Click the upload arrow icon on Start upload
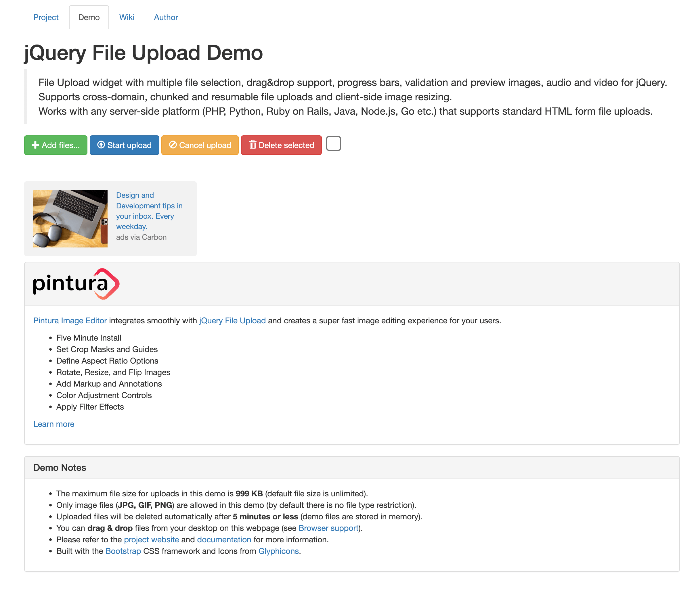 [x=101, y=145]
